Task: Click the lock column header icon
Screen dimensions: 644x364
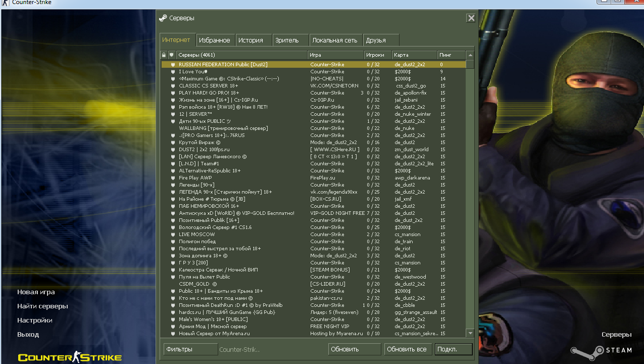Action: click(164, 55)
